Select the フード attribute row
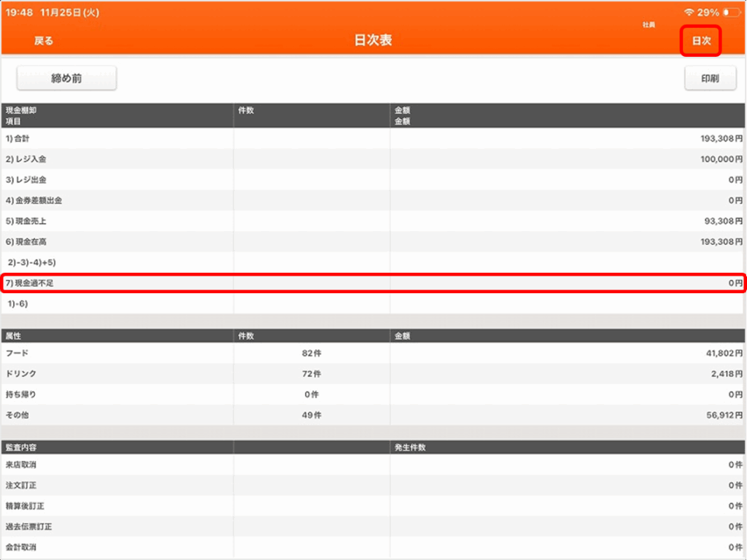The width and height of the screenshot is (747, 560). point(373,353)
